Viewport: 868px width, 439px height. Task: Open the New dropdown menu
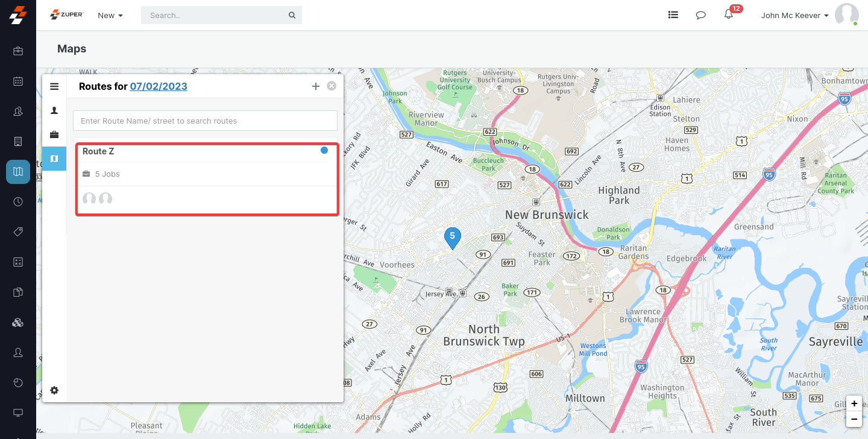tap(110, 15)
